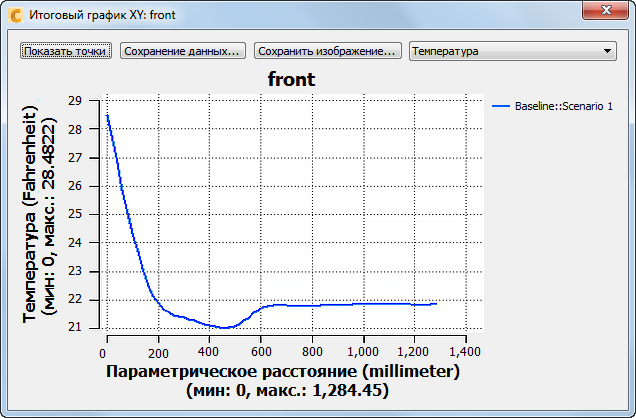Click the Показать точки button
The height and width of the screenshot is (418, 636).
66,51
